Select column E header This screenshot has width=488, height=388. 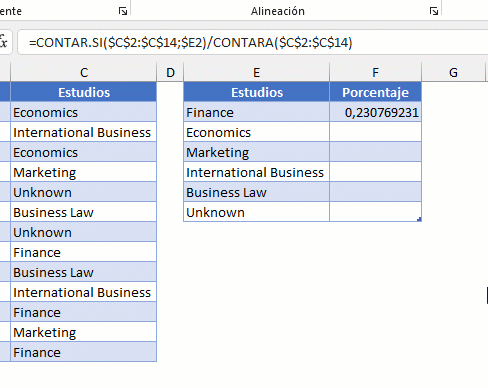coord(256,72)
